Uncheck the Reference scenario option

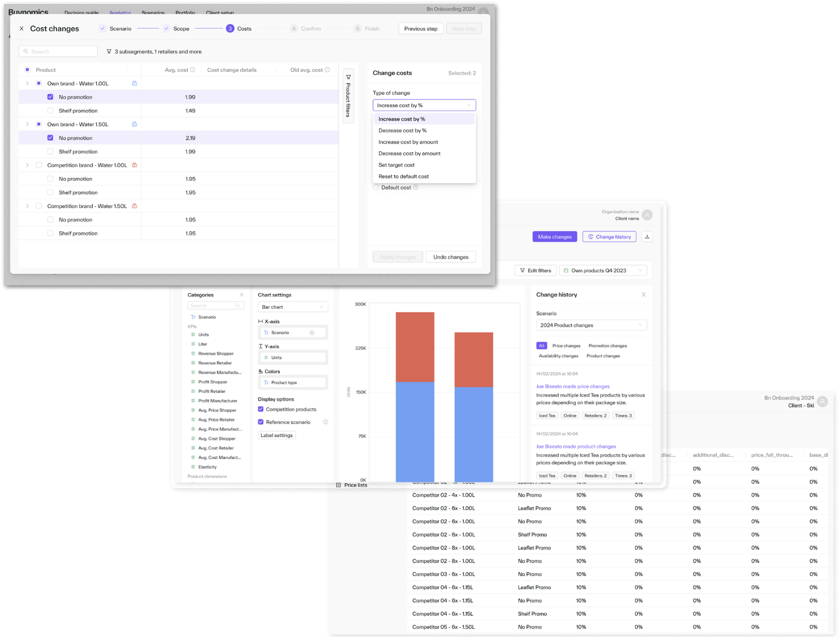[260, 422]
